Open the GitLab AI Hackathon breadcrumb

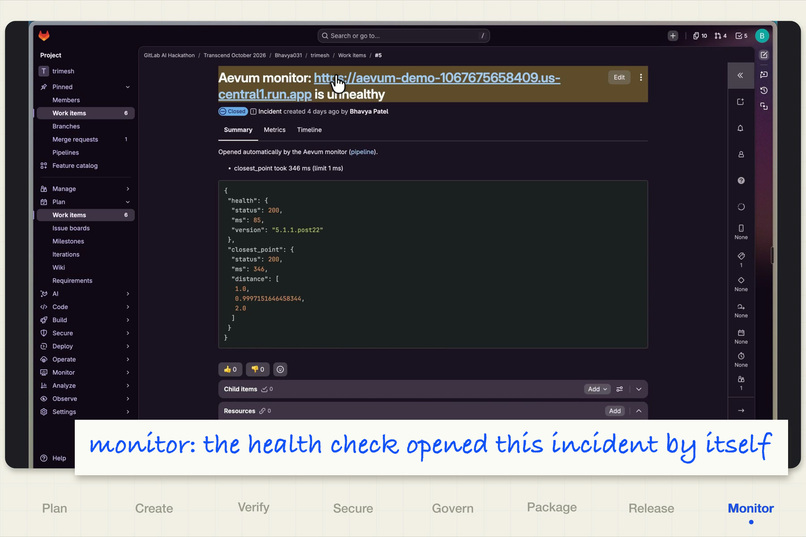point(169,55)
